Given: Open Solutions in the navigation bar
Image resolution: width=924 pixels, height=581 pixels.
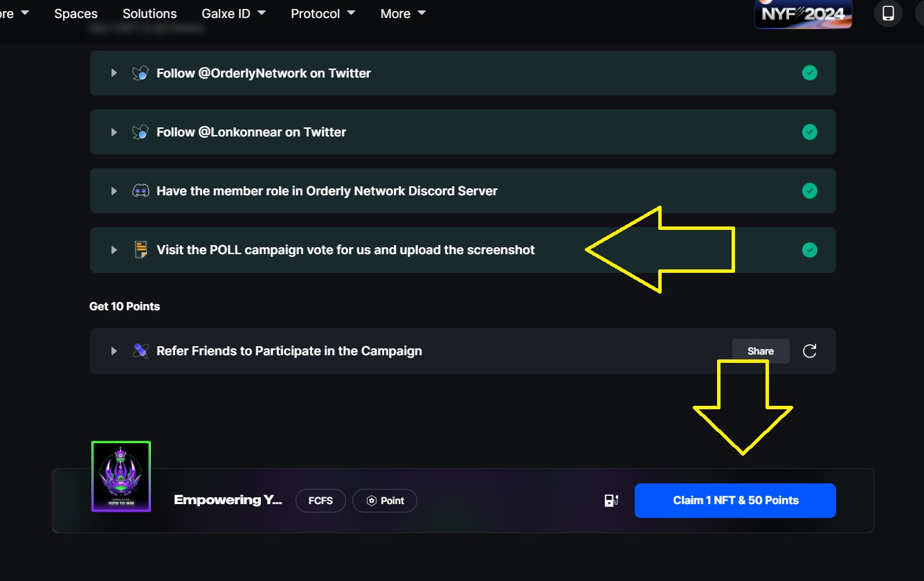Looking at the screenshot, I should [150, 13].
